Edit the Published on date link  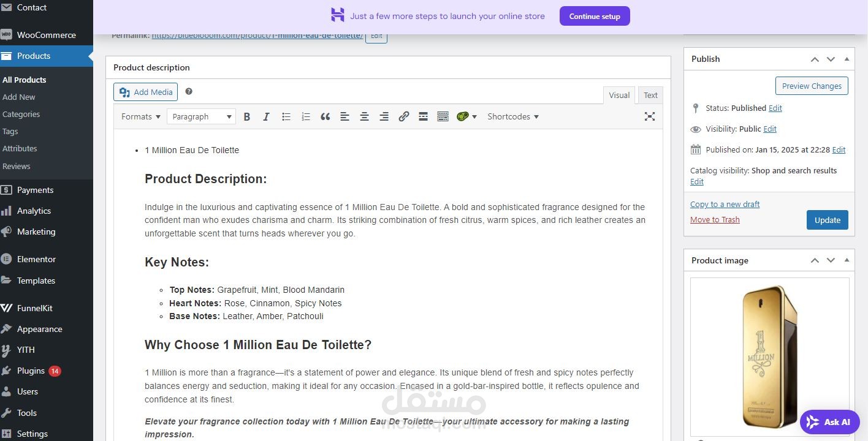pyautogui.click(x=839, y=149)
